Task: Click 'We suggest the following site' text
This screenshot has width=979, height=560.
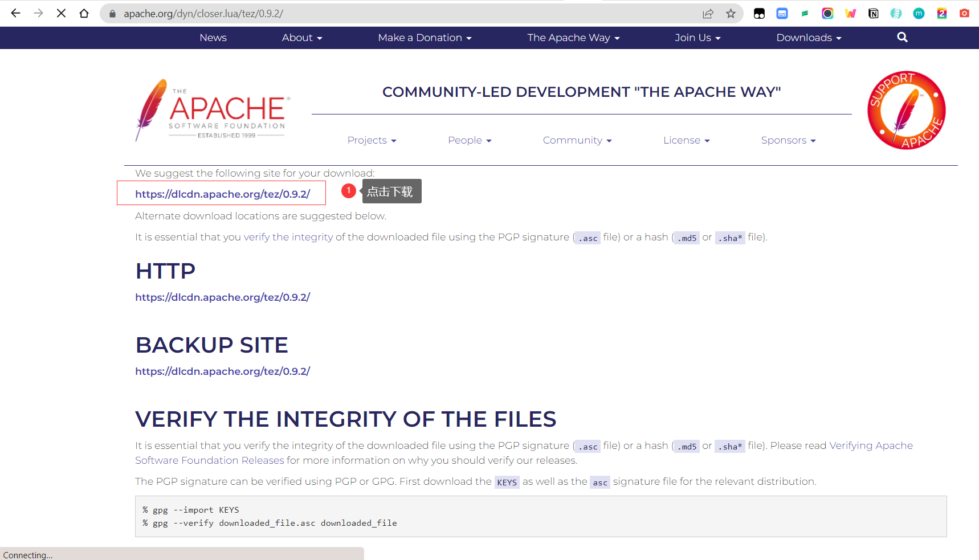Action: [255, 173]
